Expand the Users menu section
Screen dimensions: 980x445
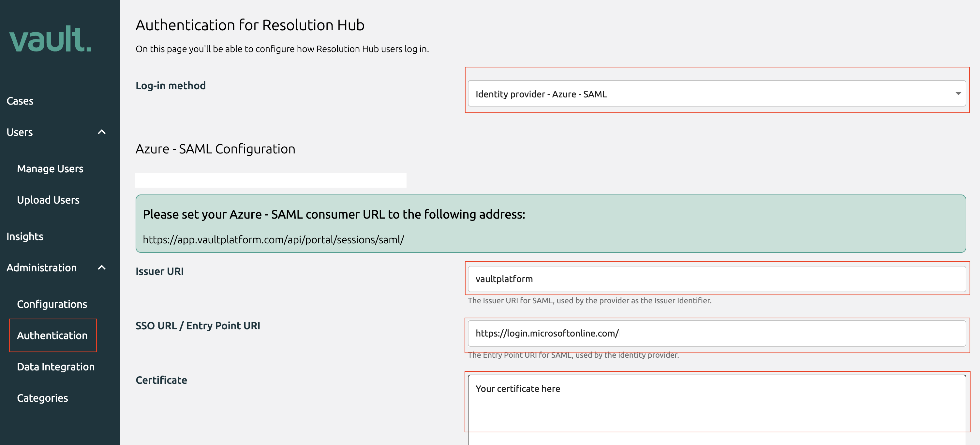coord(56,132)
